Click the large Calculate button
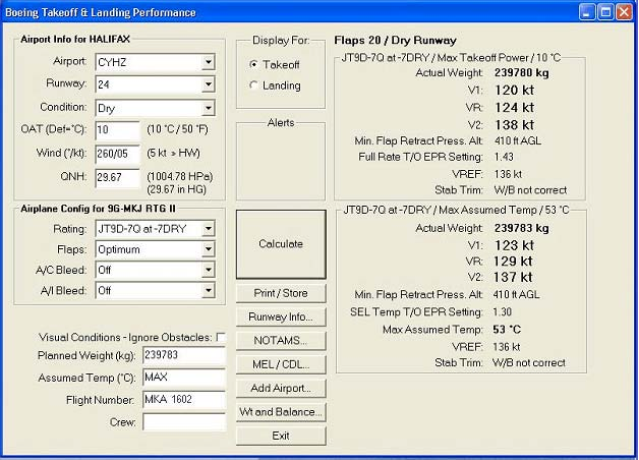Viewport: 639px width, 460px height. tap(281, 244)
